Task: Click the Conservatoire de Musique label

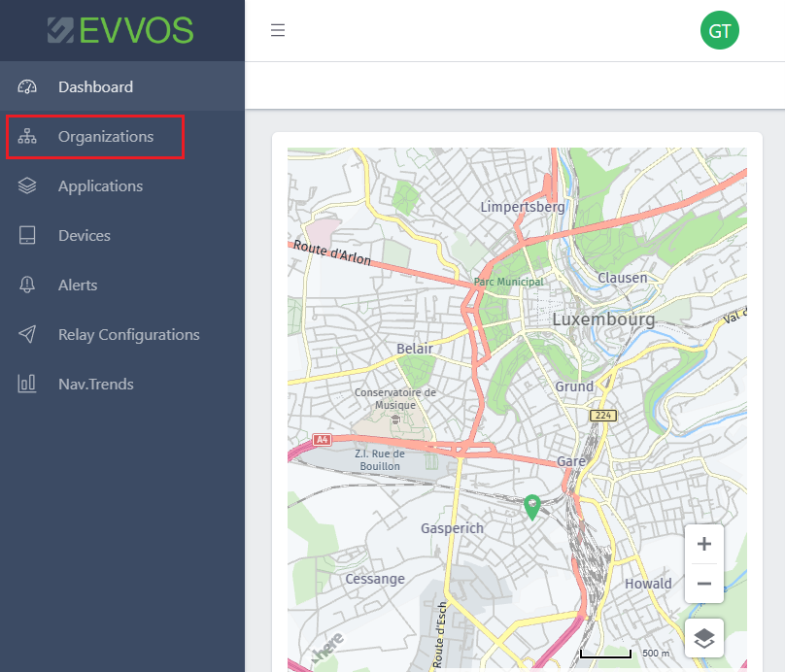Action: pos(395,399)
